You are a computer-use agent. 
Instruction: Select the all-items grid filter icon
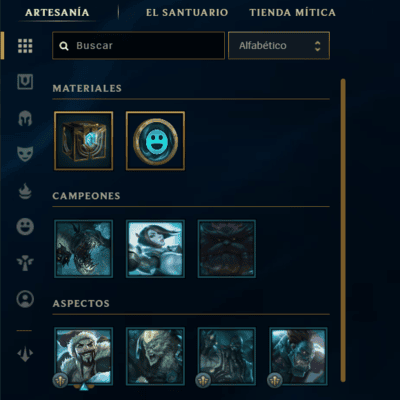[x=25, y=46]
